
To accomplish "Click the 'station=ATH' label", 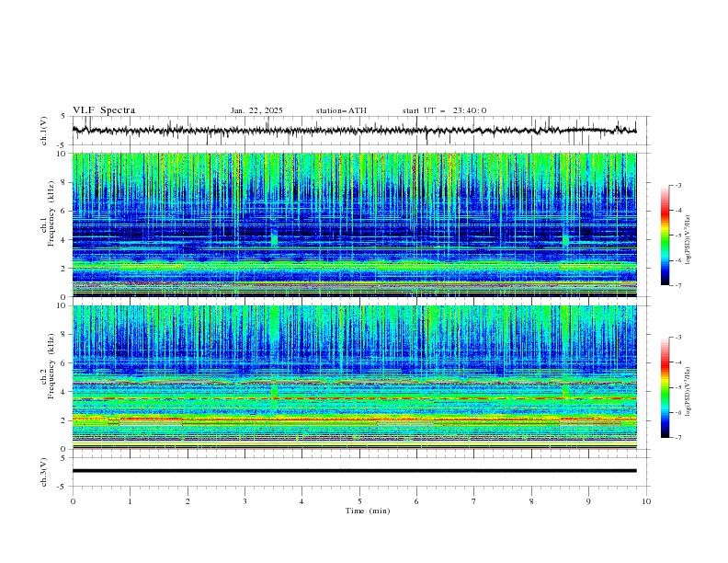I will tap(341, 110).
